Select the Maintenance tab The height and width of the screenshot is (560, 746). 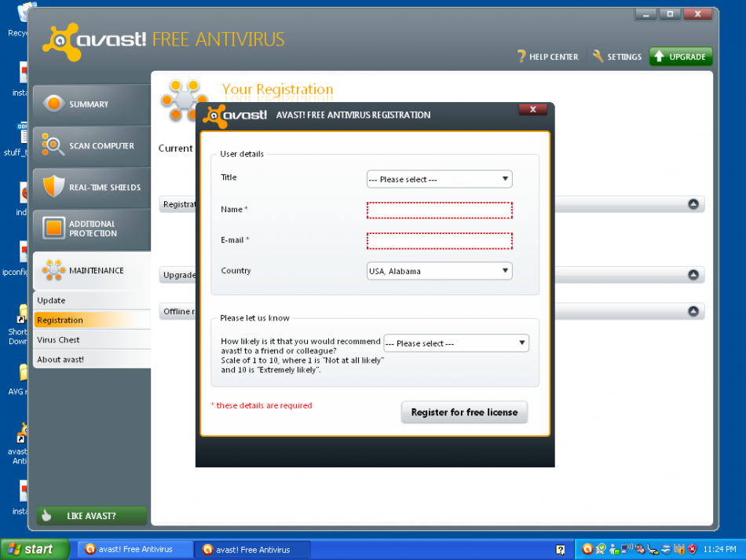[x=92, y=270]
